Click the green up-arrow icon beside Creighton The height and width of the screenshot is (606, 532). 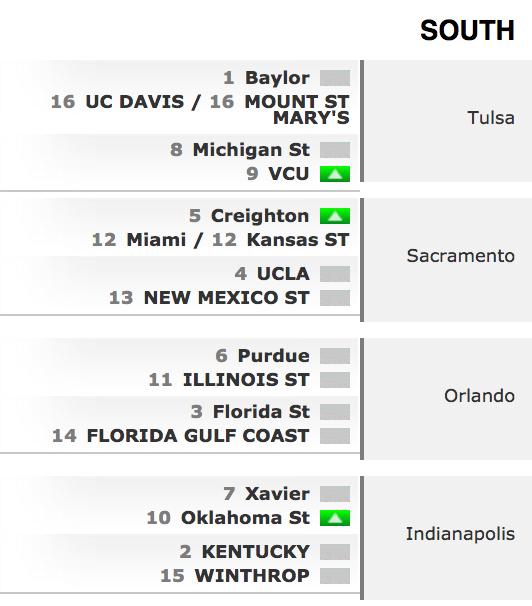coord(335,216)
